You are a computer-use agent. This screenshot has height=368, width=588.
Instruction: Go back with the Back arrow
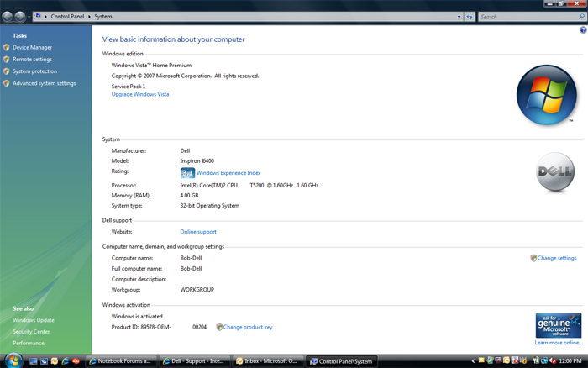(7, 17)
